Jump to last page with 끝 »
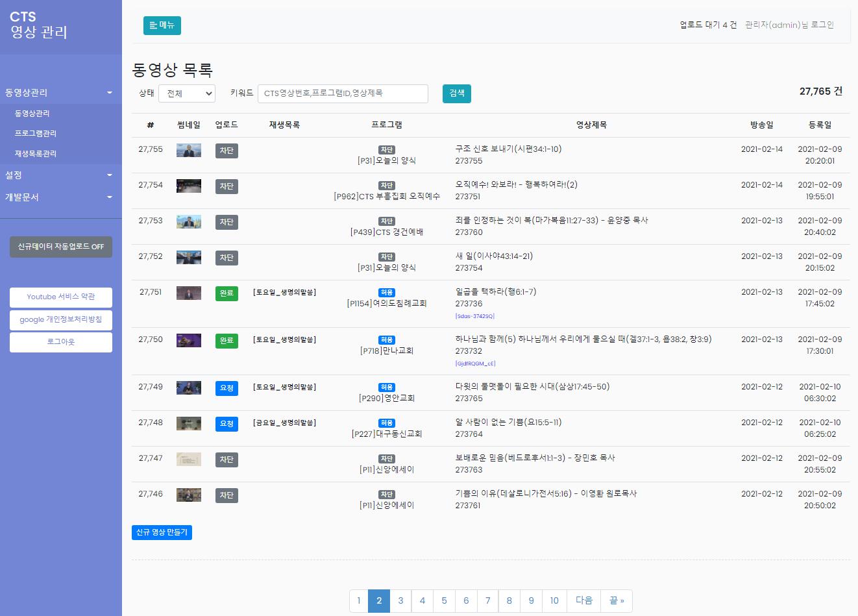The image size is (858, 616). (617, 600)
